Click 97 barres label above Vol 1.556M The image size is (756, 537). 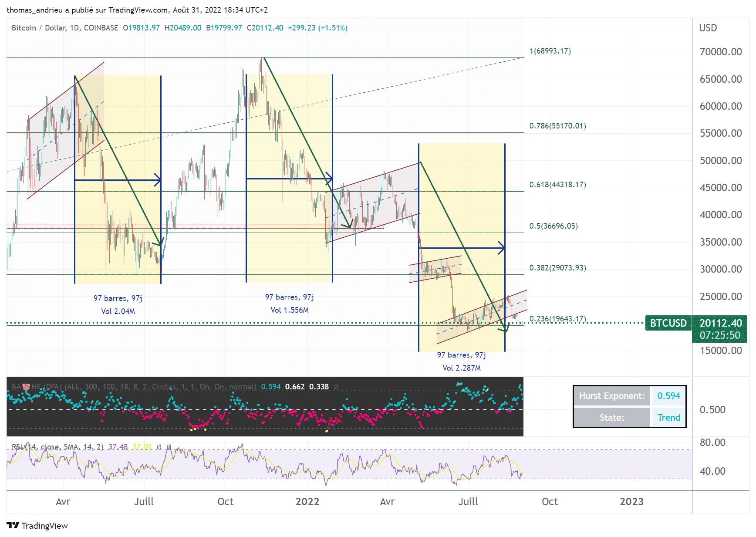click(x=290, y=297)
